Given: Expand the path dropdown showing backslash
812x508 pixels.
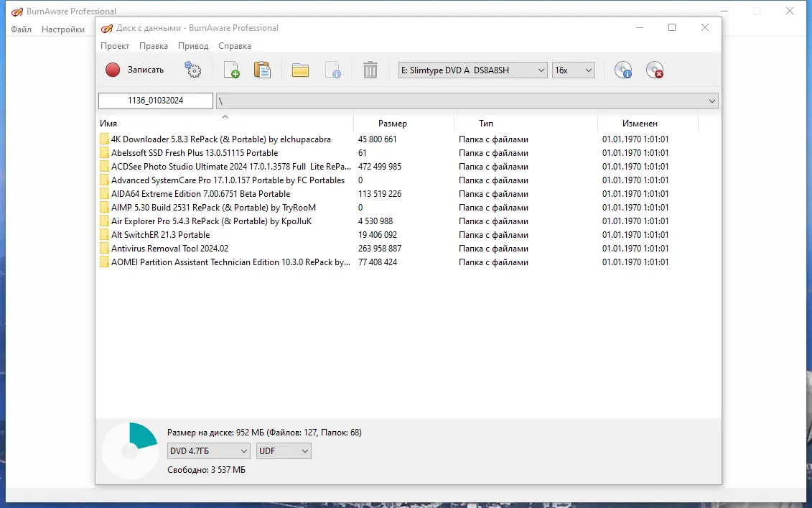Looking at the screenshot, I should (x=712, y=101).
